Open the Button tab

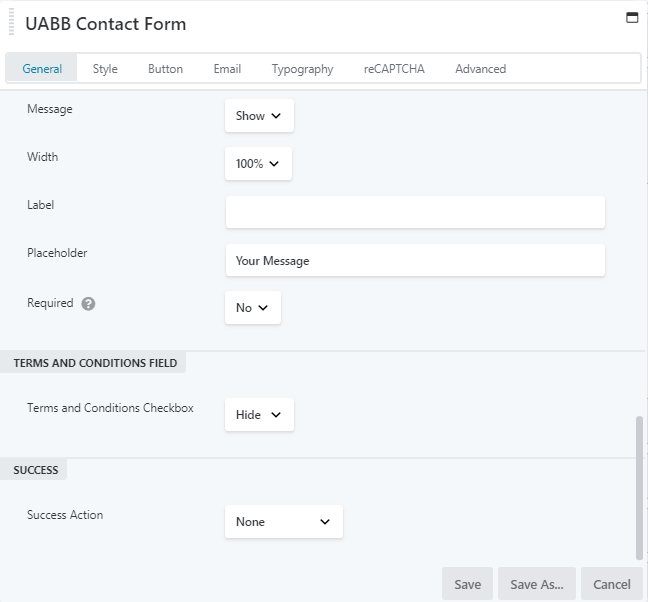click(x=165, y=69)
